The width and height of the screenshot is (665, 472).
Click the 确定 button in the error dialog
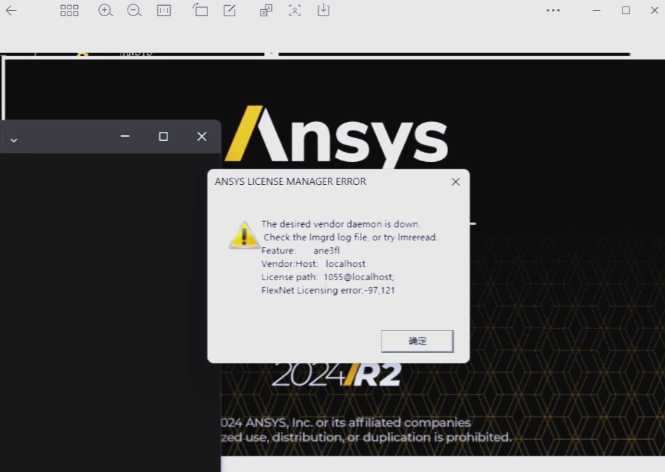[417, 341]
